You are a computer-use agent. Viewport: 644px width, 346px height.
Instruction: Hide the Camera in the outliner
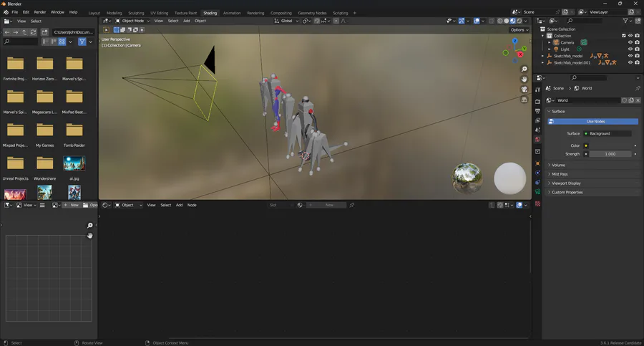point(630,42)
